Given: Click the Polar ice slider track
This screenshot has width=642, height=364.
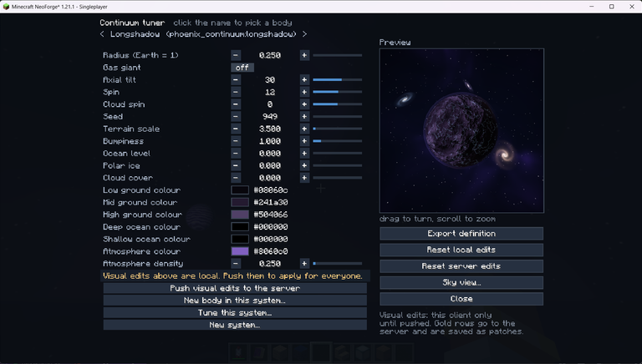Looking at the screenshot, I should [338, 165].
